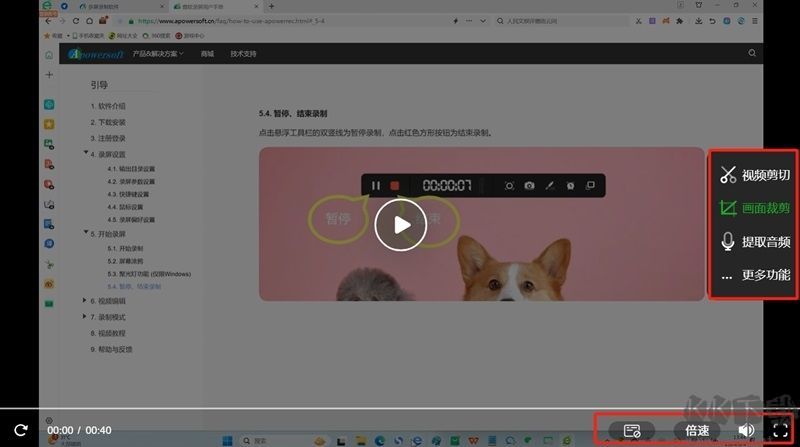Viewport: 800px width, 447px height.
Task: Open 9. 帮助与反馈 in the guide list
Action: coord(111,350)
